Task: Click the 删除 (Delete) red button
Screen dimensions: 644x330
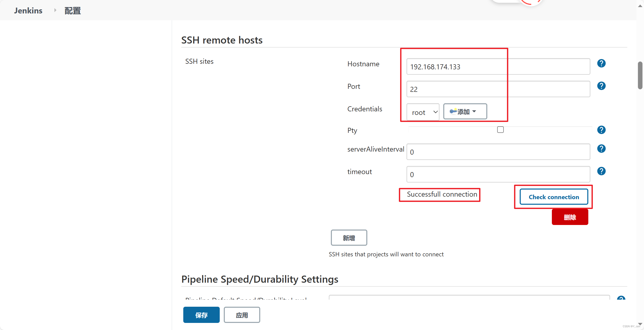Action: 570,217
